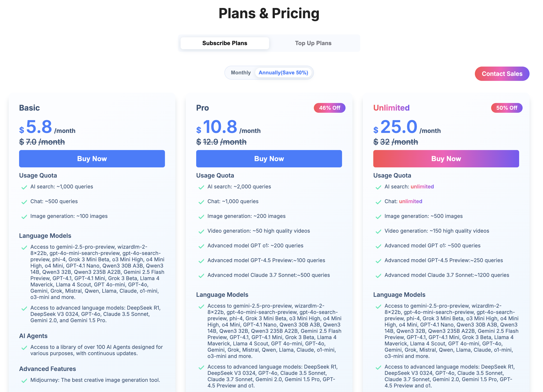Screen dimensions: 543x392
Task: Click checkmark beside Basic AI search quota
Action: tap(24, 187)
